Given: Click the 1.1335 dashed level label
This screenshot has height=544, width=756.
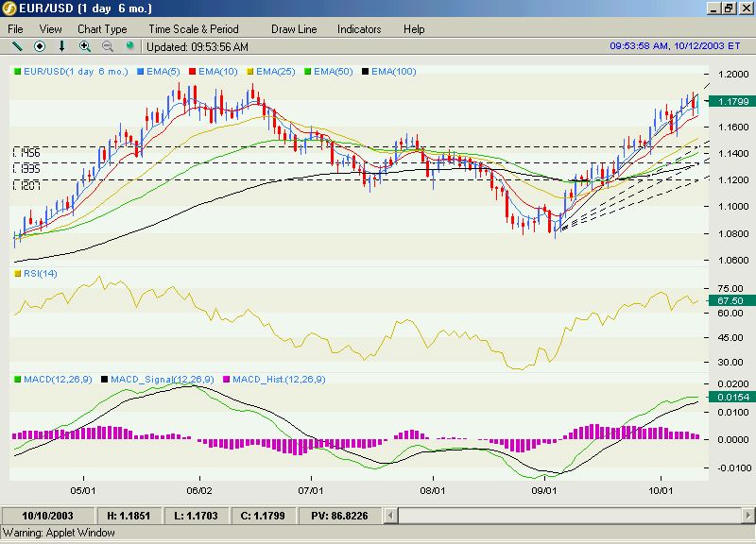Looking at the screenshot, I should point(26,169).
